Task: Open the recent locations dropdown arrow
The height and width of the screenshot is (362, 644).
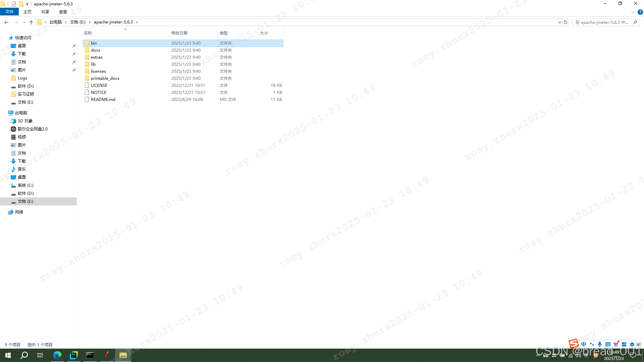Action: click(24, 22)
